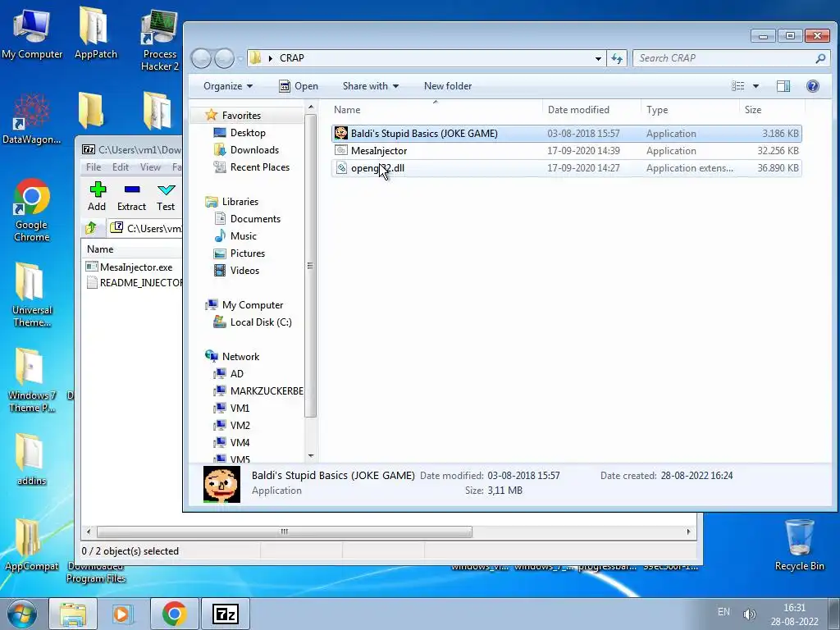Open the View menu in 7-Zip

tap(151, 167)
